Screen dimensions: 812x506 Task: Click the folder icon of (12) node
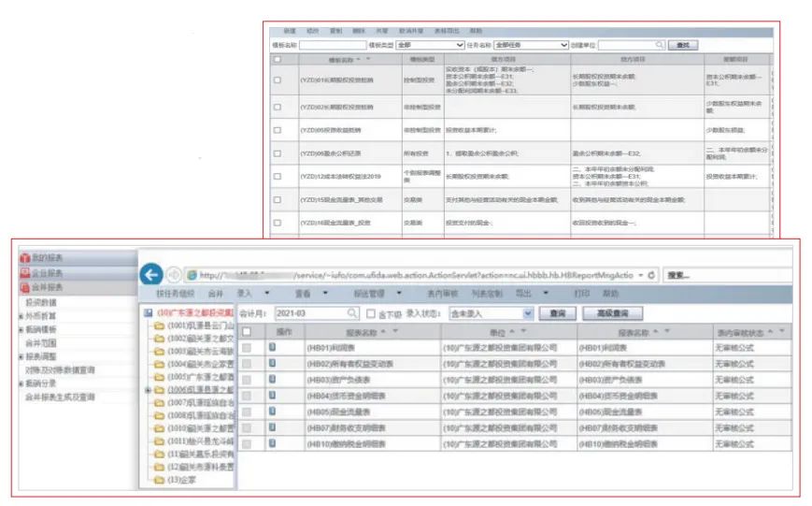(159, 467)
